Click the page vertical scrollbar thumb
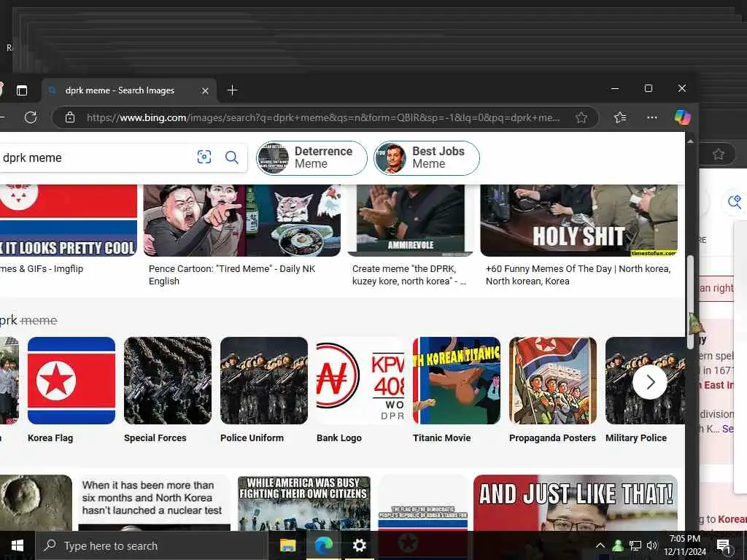747x560 pixels. [x=690, y=302]
